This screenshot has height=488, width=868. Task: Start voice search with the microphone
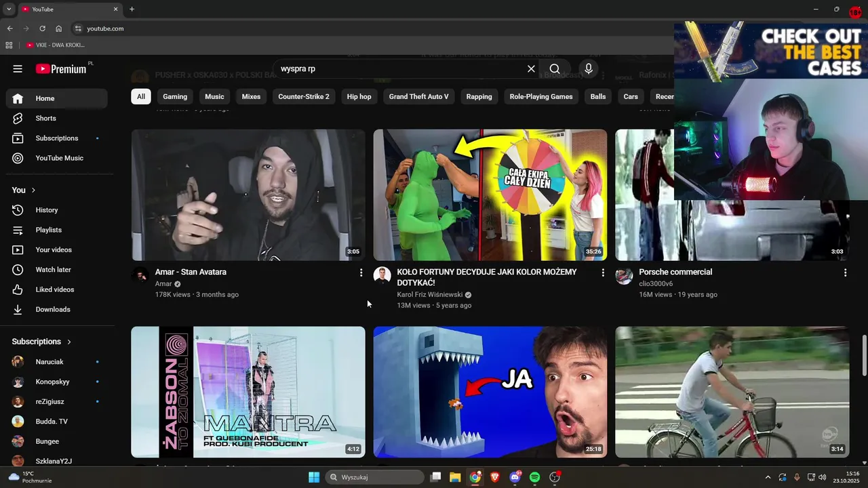pyautogui.click(x=589, y=68)
